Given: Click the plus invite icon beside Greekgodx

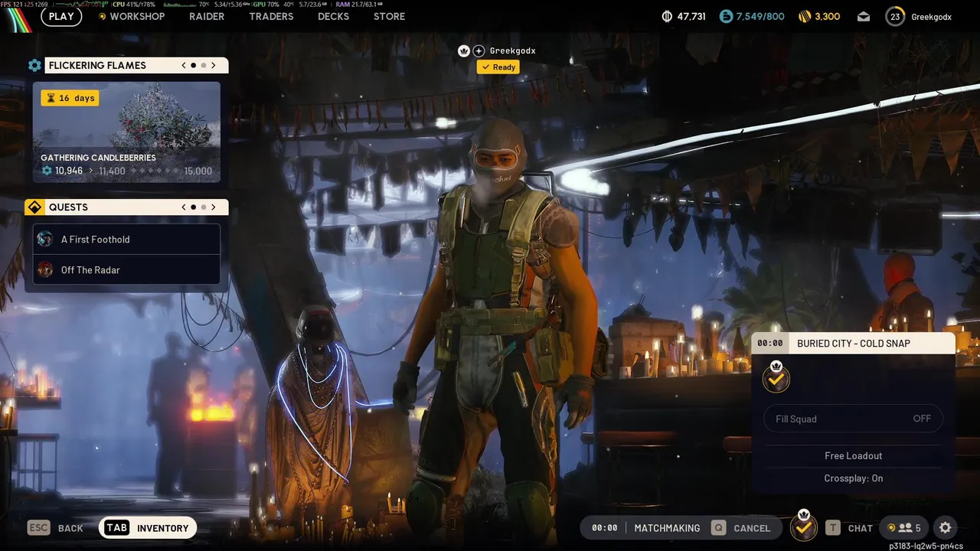Looking at the screenshot, I should point(479,51).
